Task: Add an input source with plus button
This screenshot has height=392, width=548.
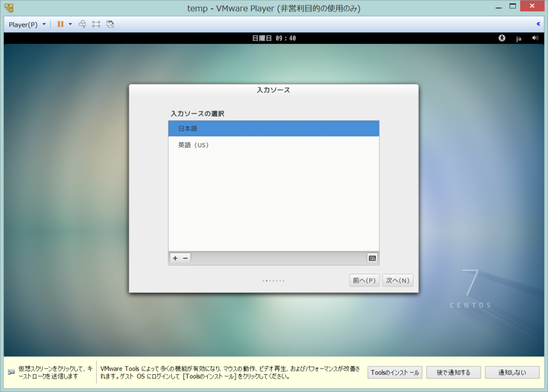Action: pos(175,258)
